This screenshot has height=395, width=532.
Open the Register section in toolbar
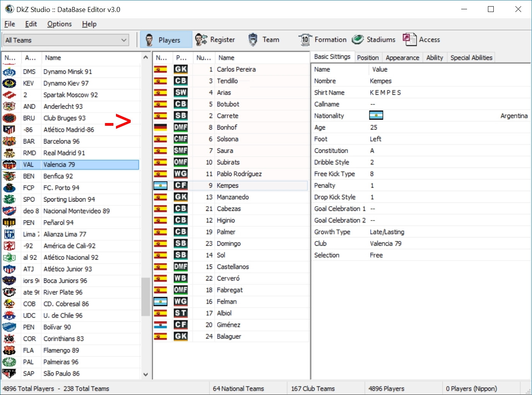click(x=215, y=39)
